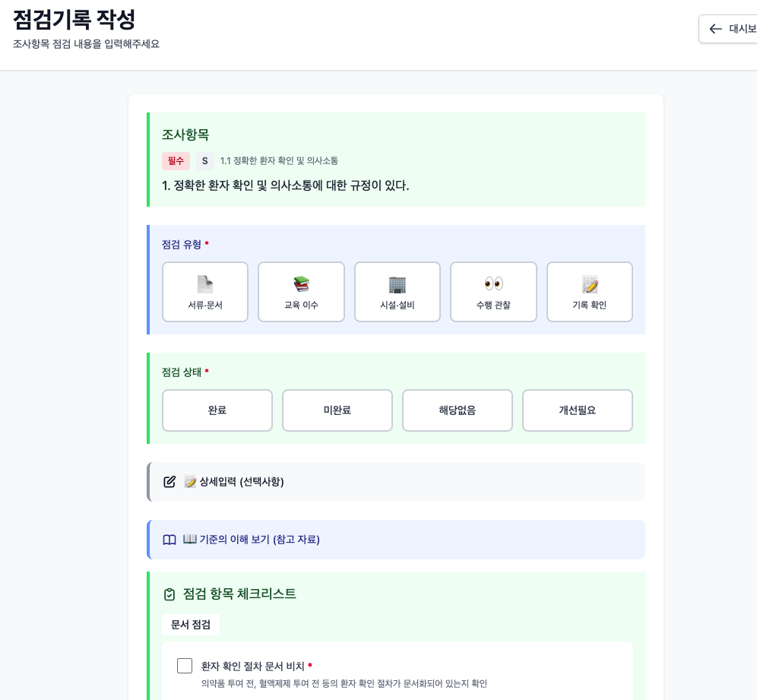Select the 완료 status option
Viewport: 757px width, 700px height.
coord(217,410)
